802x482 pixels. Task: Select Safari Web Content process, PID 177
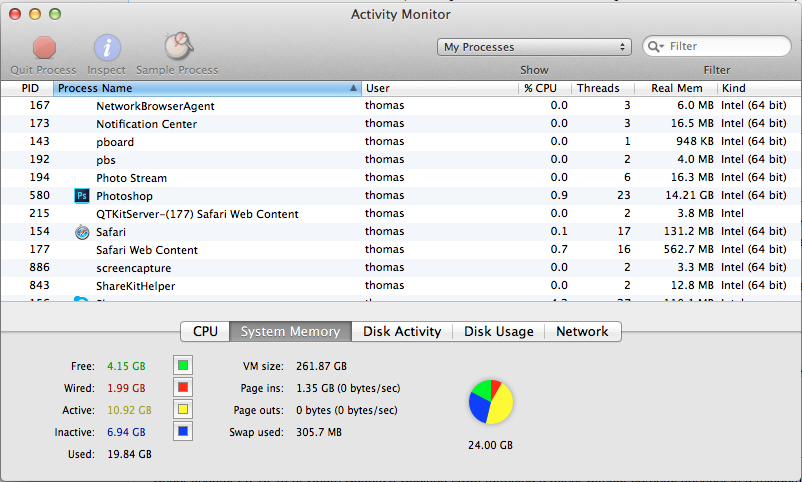[x=147, y=250]
